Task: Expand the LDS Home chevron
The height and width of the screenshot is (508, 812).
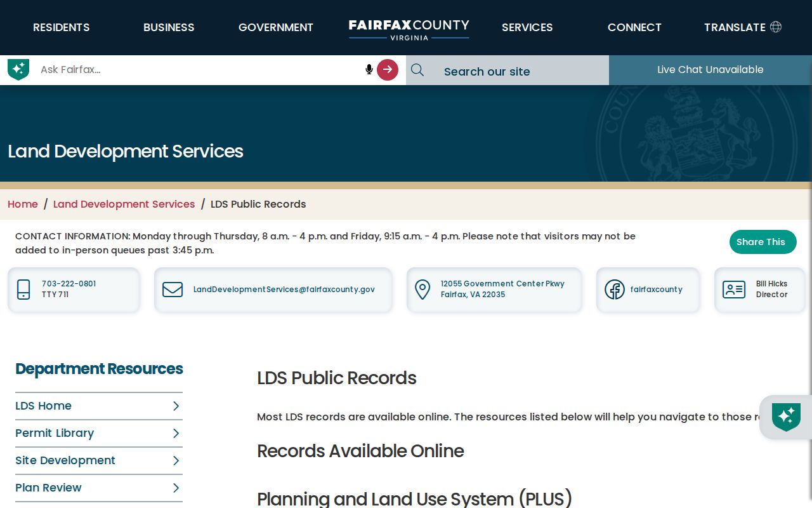Action: tap(176, 406)
